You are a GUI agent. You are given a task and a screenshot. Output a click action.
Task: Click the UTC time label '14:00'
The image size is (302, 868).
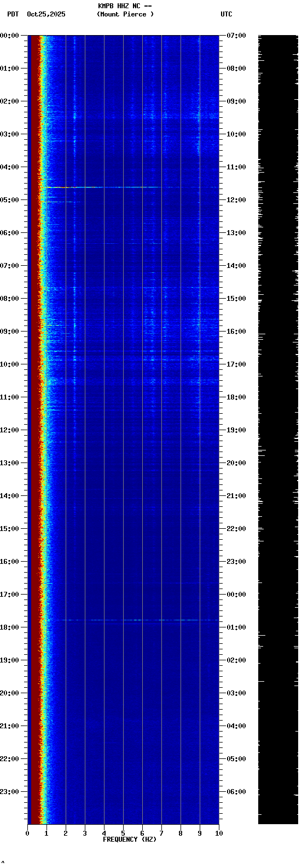click(x=236, y=266)
